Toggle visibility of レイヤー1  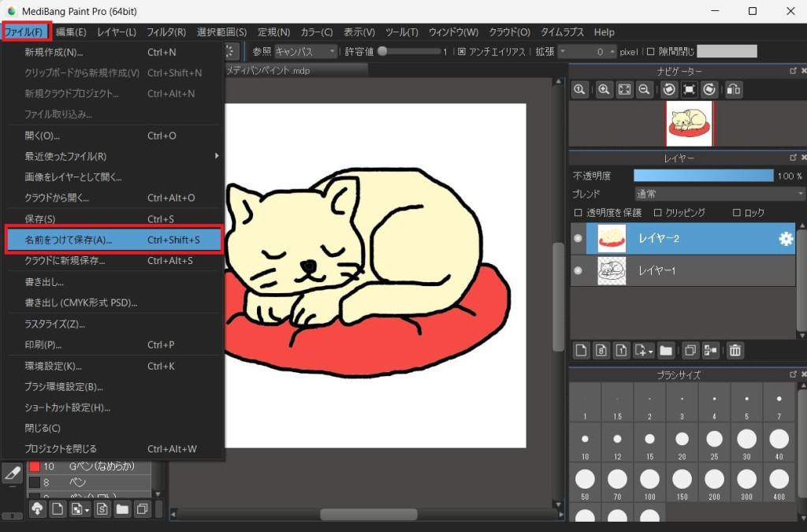578,270
